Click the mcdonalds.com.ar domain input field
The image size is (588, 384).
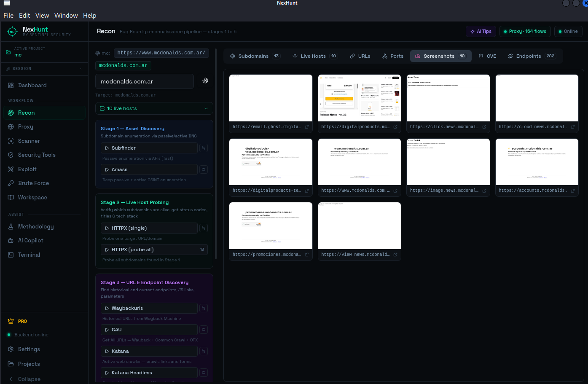(x=145, y=81)
